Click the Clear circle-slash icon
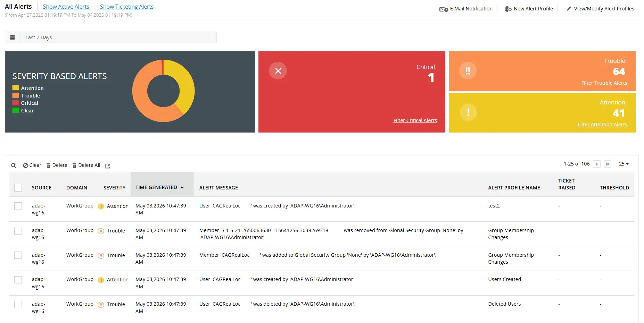 (25, 165)
